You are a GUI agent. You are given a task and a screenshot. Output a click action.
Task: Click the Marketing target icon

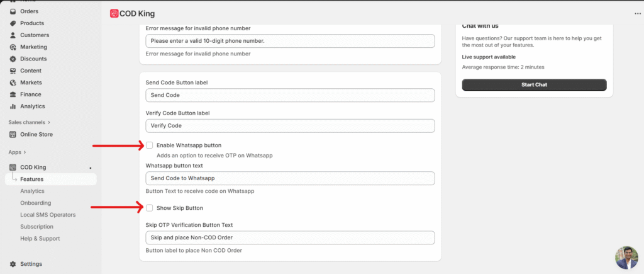[x=13, y=47]
